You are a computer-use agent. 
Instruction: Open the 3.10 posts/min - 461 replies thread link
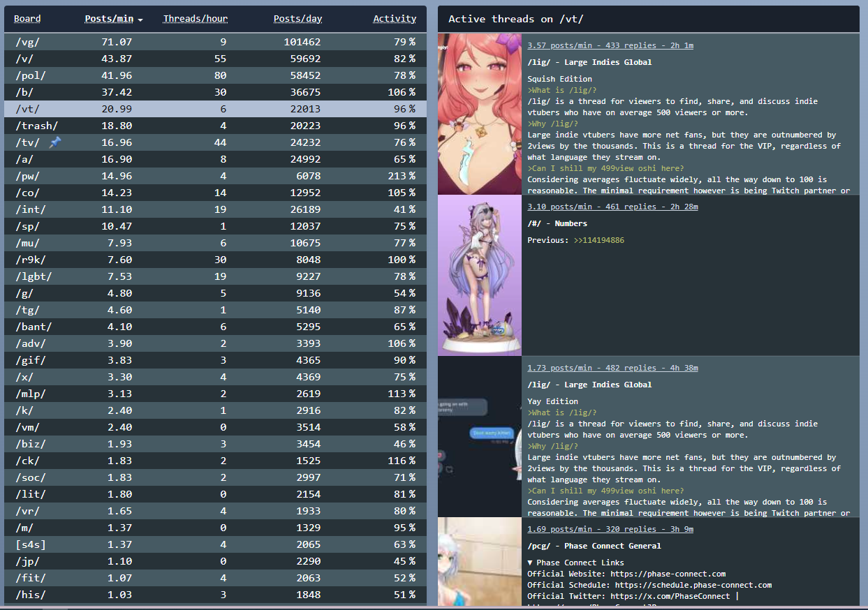[612, 207]
